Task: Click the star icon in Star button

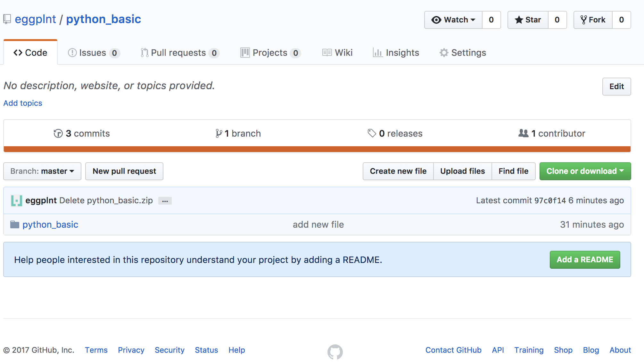Action: click(x=519, y=20)
